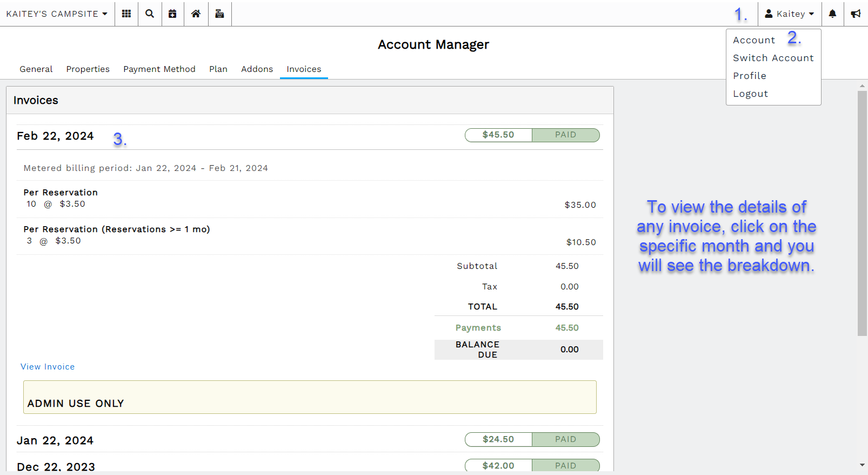Collapse the Feb 22, 2024 invoice
Viewport: 868px width, 475px height.
(x=55, y=136)
